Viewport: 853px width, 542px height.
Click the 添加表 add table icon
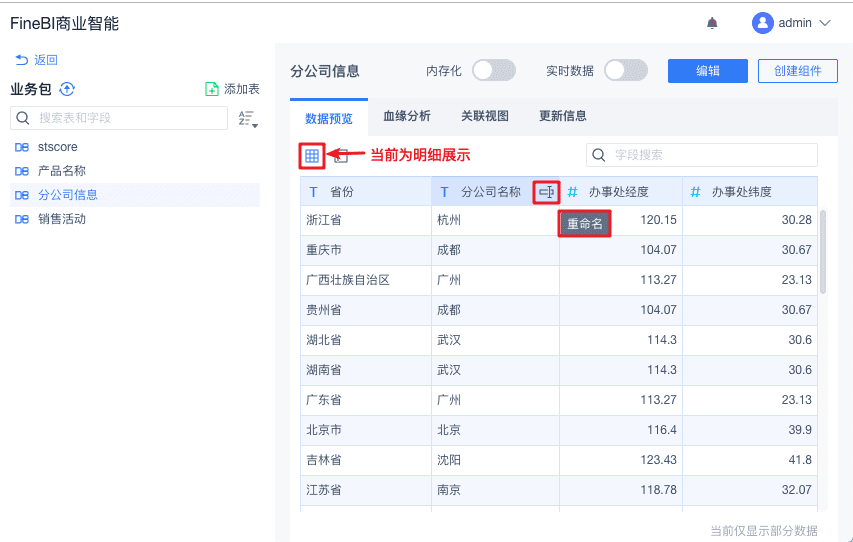[x=212, y=89]
